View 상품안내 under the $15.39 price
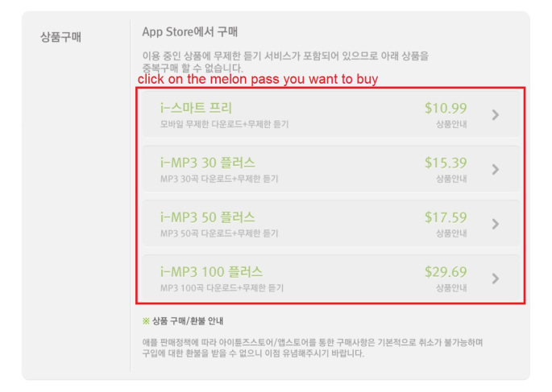 451,179
